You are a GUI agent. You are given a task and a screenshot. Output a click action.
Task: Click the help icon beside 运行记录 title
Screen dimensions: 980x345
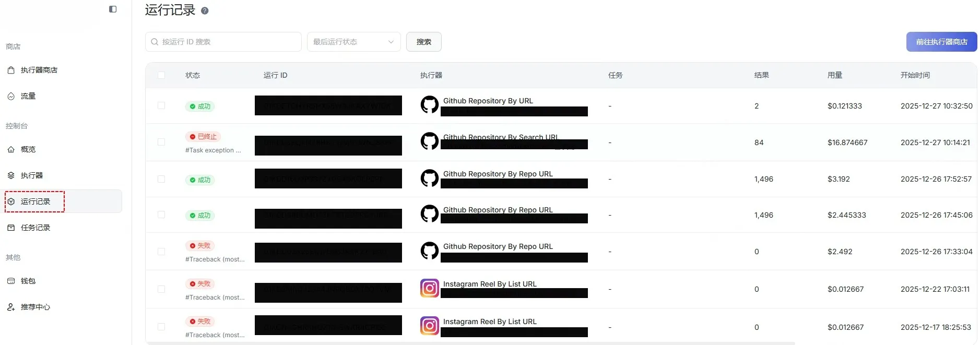coord(205,11)
